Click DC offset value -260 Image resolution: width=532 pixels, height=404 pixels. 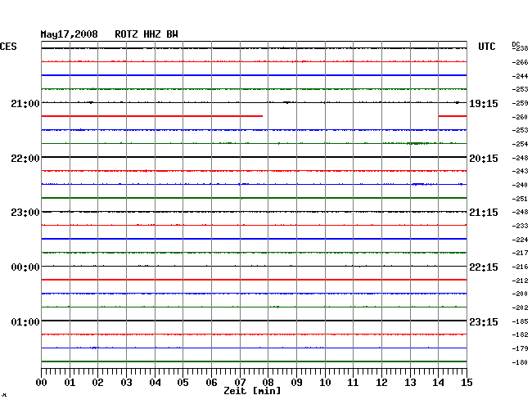click(520, 117)
